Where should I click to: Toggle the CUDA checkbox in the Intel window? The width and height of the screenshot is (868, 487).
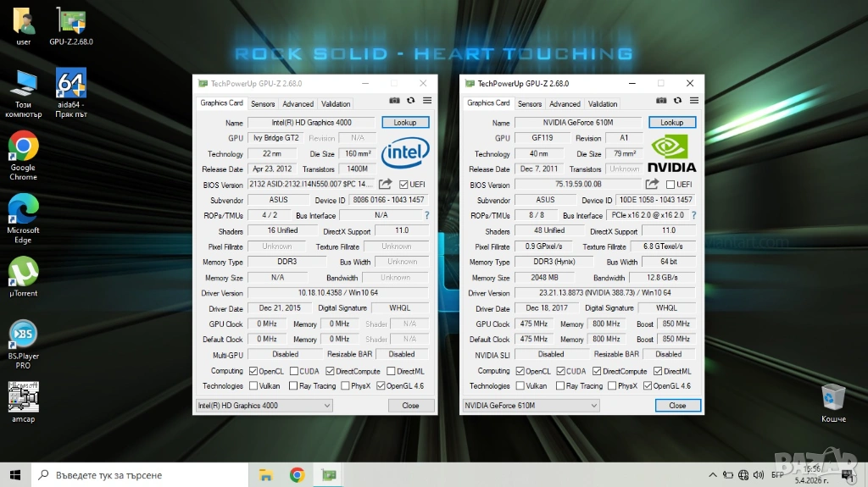pos(293,371)
